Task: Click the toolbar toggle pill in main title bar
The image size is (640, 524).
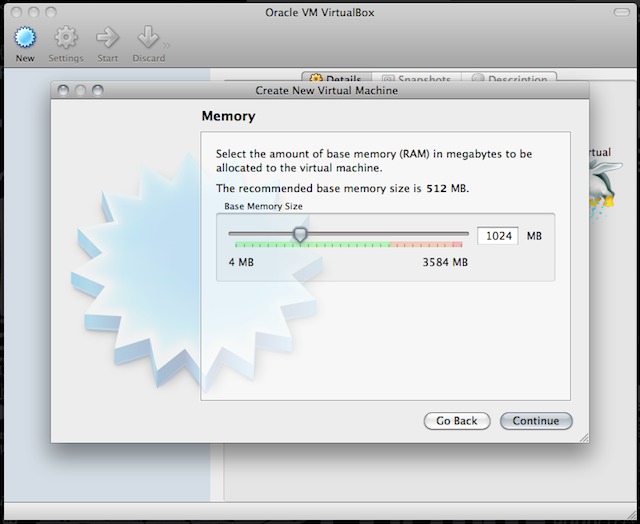Action: [622, 12]
